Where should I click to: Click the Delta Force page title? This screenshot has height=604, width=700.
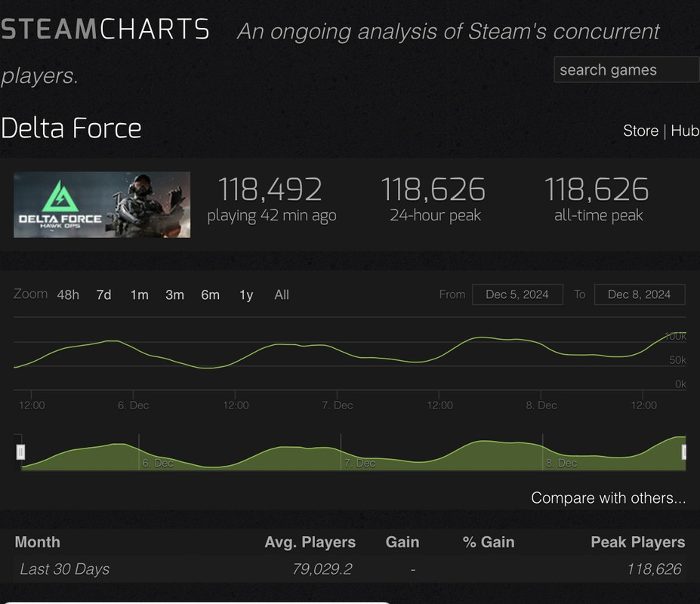point(71,128)
